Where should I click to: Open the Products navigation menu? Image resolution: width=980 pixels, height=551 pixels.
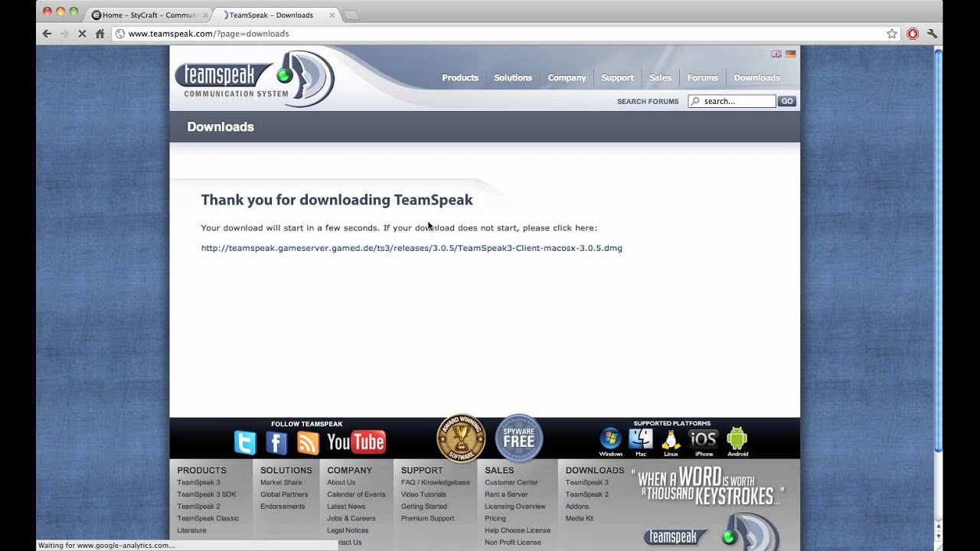[460, 78]
